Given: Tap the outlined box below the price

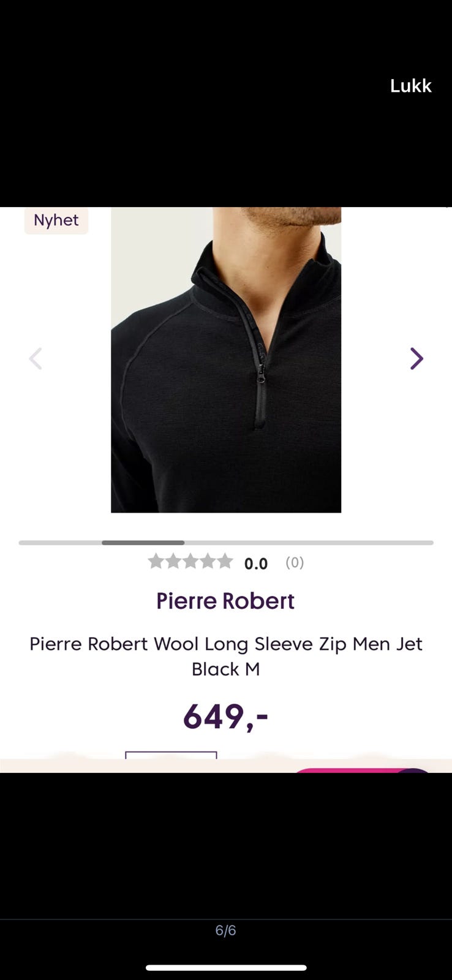Looking at the screenshot, I should [171, 756].
